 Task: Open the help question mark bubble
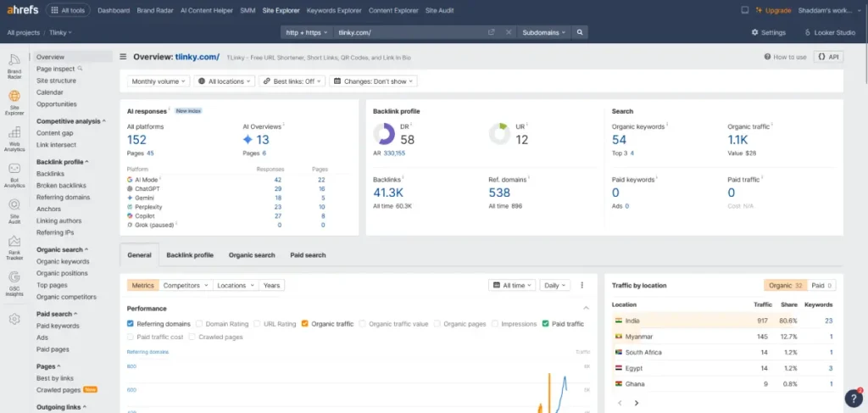pyautogui.click(x=854, y=399)
